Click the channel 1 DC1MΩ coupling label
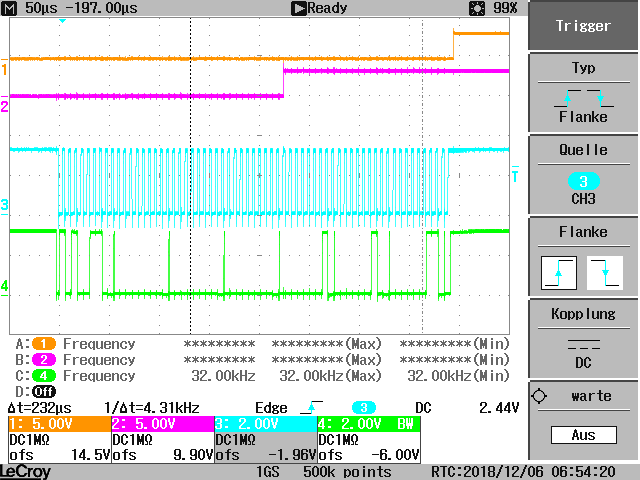Image resolution: width=640 pixels, height=480 pixels. [x=29, y=440]
